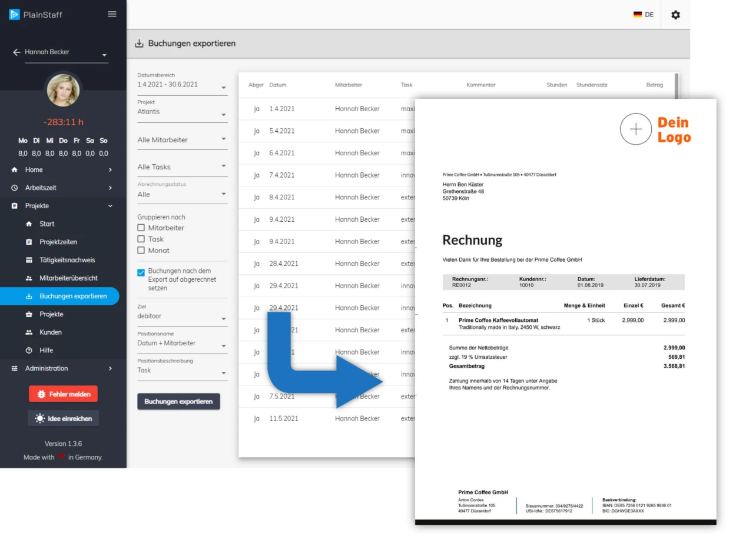Open the Alle Mitarbeiter dropdown
The image size is (756, 543).
click(x=183, y=140)
